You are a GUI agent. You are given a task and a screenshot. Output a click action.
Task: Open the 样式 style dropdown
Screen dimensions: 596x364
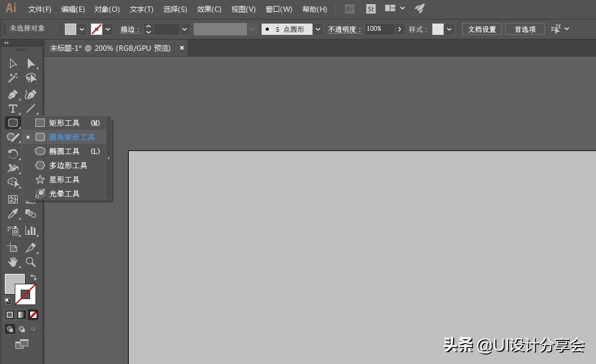448,29
